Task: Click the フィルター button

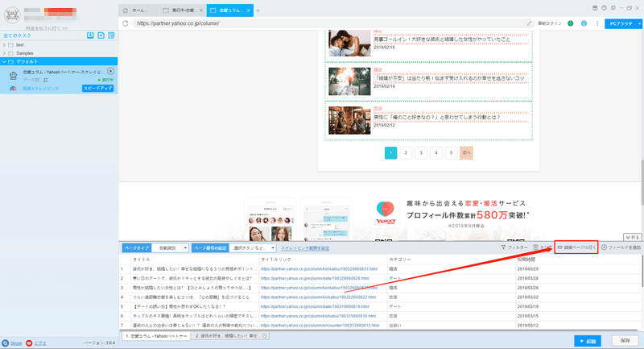Action: click(514, 247)
